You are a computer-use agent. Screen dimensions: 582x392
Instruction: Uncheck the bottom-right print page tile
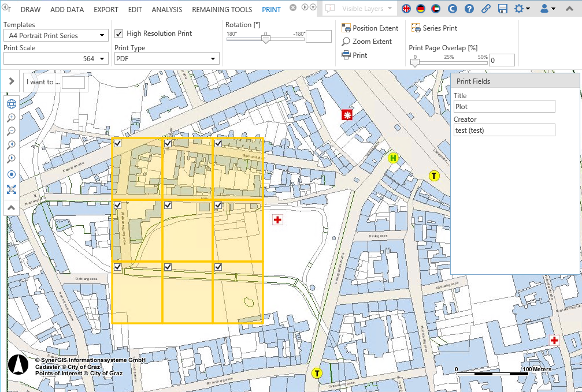(218, 267)
